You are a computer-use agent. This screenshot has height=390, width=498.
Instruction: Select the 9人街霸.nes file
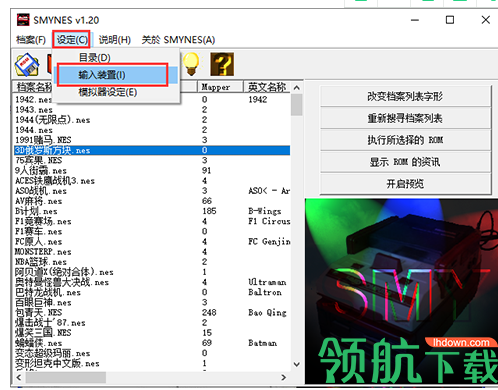point(152,171)
